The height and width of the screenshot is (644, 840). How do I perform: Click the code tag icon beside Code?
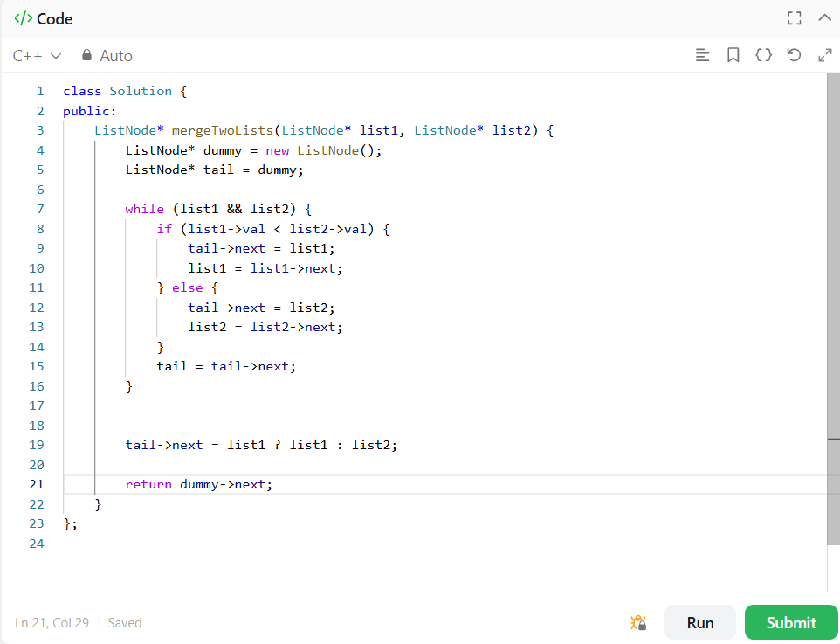[x=23, y=18]
